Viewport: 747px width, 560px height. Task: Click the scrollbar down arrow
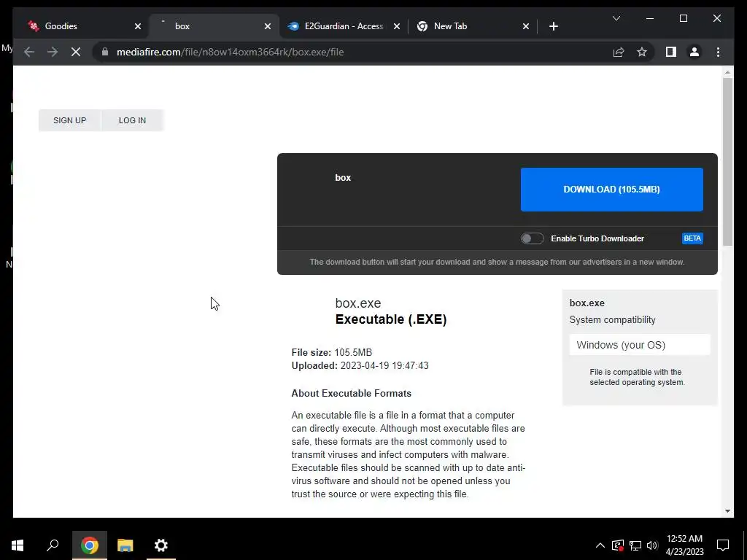[x=727, y=511]
